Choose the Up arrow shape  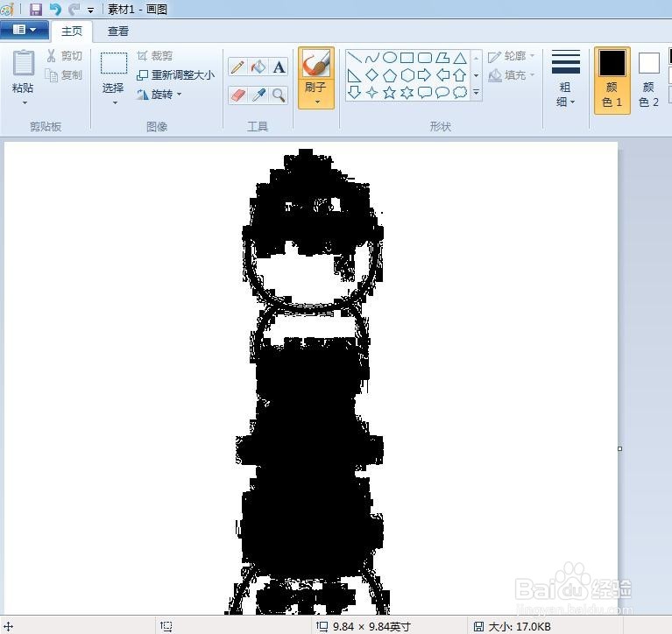pos(460,75)
